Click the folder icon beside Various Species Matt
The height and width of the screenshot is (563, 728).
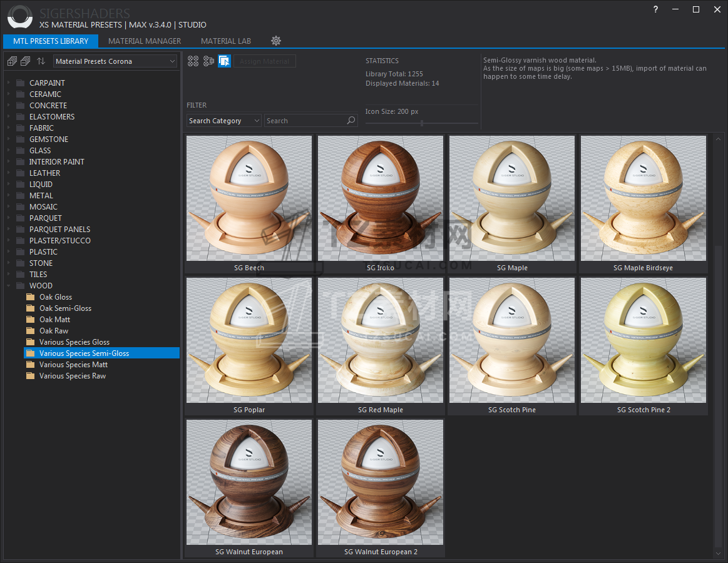[x=31, y=365]
